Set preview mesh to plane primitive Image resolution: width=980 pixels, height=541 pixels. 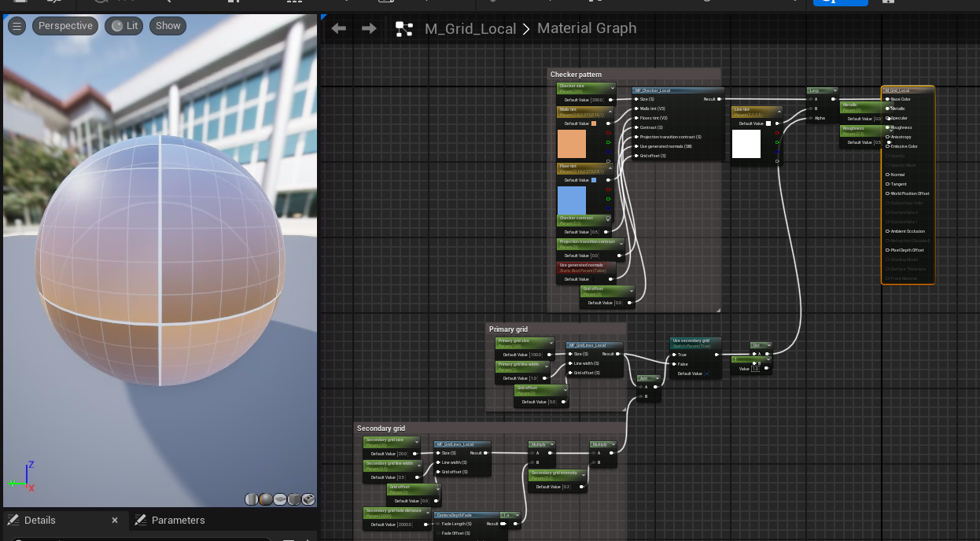point(280,499)
